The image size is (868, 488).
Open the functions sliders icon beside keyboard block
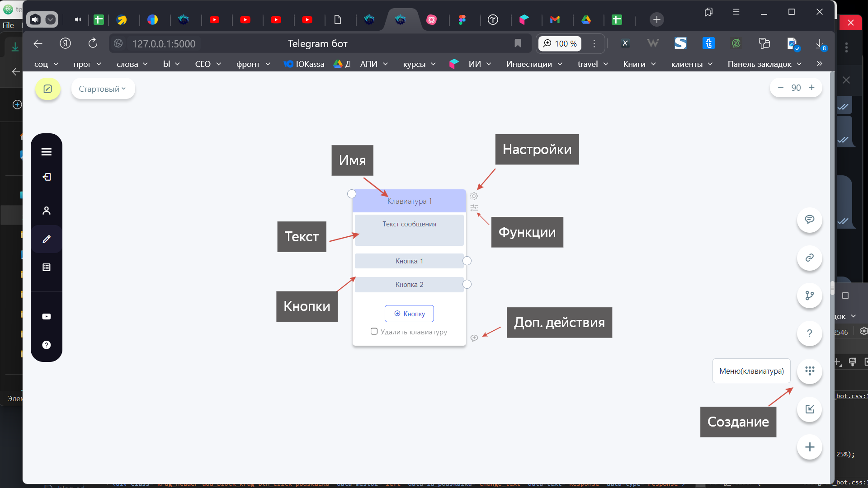(x=474, y=208)
